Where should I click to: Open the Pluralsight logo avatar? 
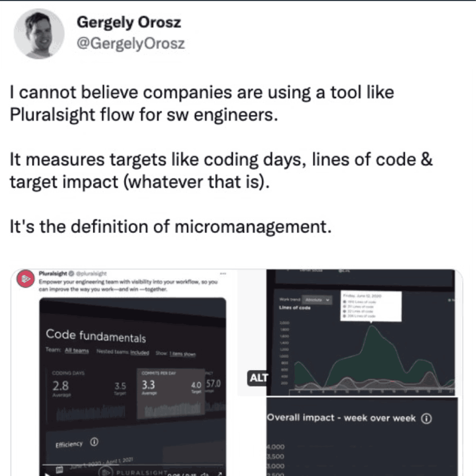point(24,279)
